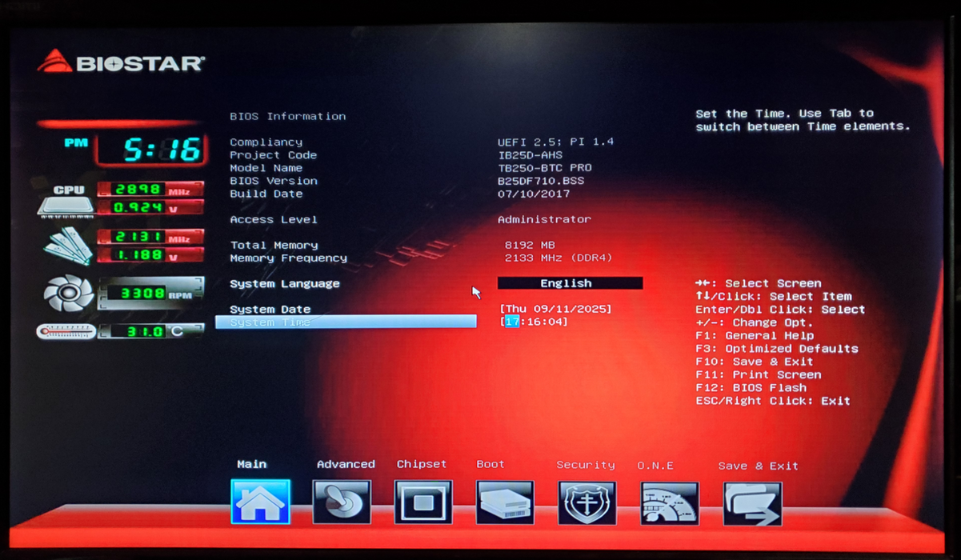This screenshot has width=961, height=560.
Task: Click the CPU 2898 MHz readout
Action: [150, 190]
